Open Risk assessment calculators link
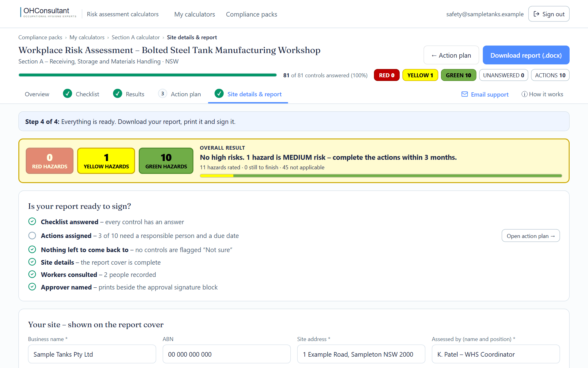This screenshot has width=588, height=368. [x=123, y=14]
